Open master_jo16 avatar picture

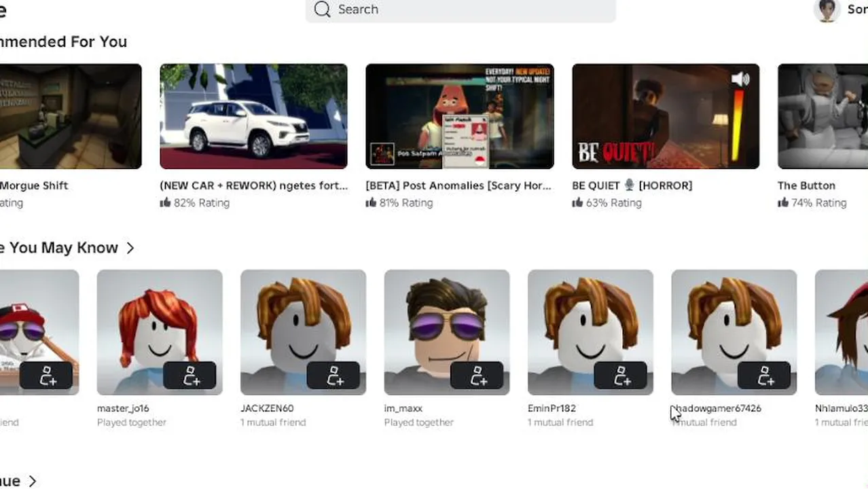pos(160,332)
